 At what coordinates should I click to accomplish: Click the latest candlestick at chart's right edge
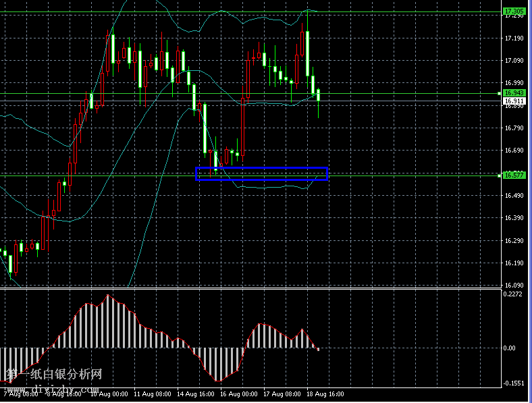pos(318,95)
